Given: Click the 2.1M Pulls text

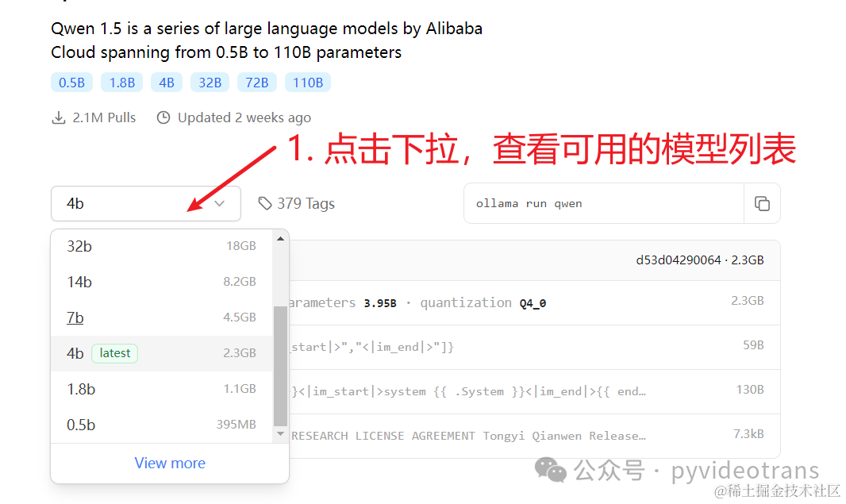Looking at the screenshot, I should point(104,117).
